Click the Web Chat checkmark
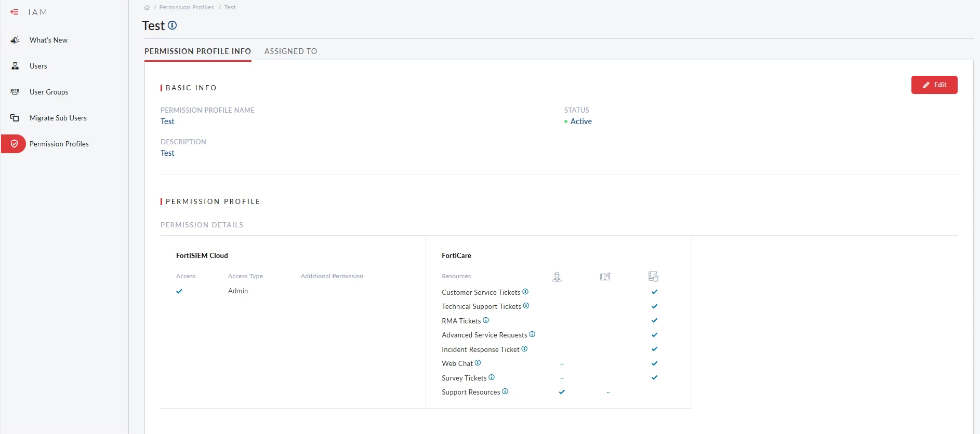 click(x=655, y=363)
